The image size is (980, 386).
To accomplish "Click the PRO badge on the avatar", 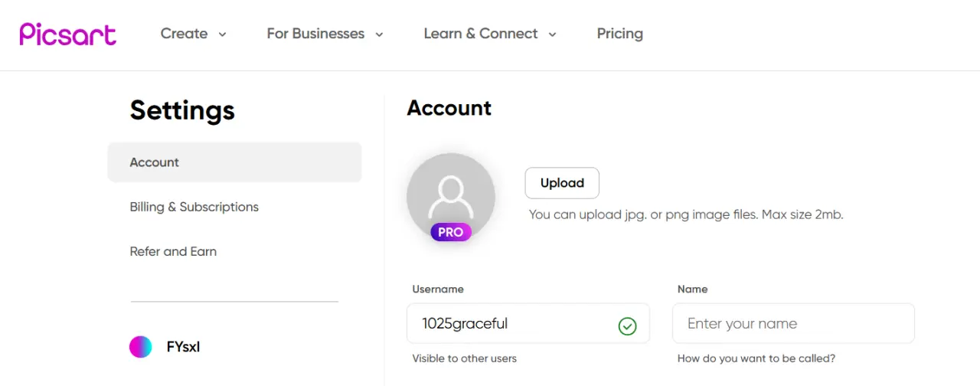I will pyautogui.click(x=451, y=232).
